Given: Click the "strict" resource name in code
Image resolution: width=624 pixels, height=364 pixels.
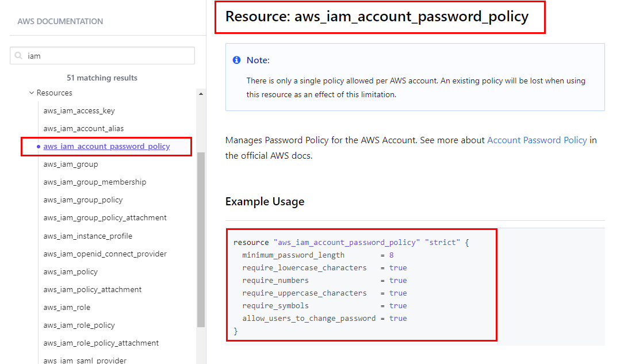Looking at the screenshot, I should [442, 242].
